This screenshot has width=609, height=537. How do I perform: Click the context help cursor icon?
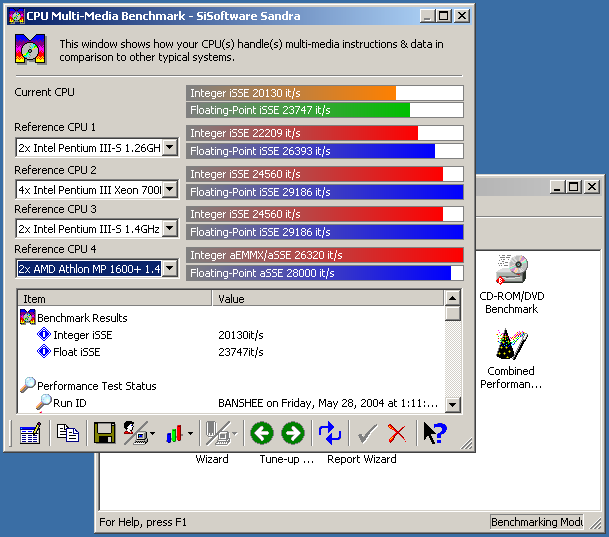(435, 433)
